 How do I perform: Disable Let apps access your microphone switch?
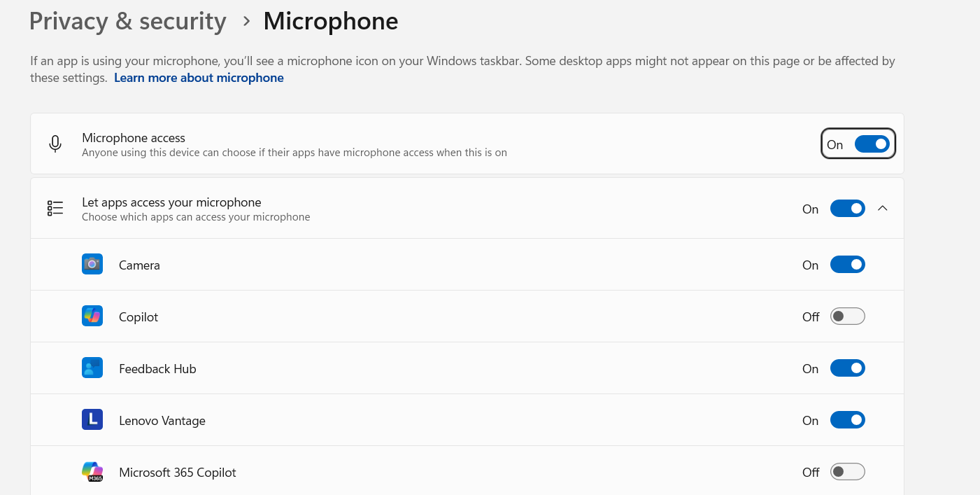pyautogui.click(x=847, y=209)
